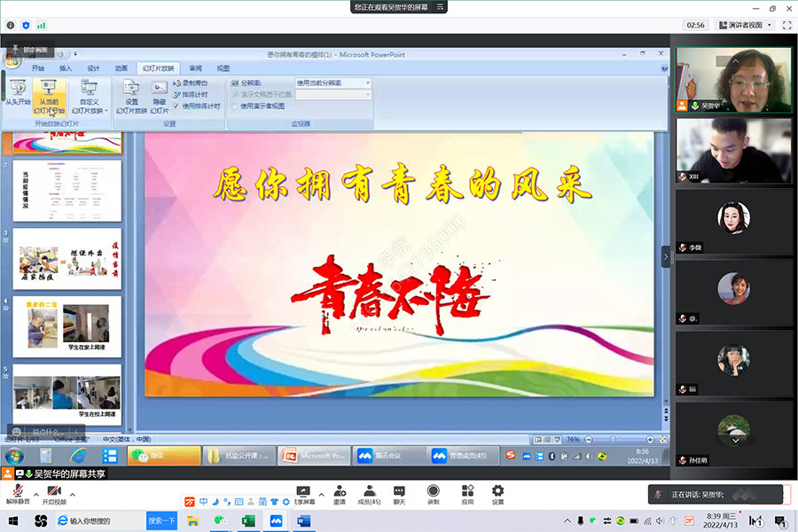Click the 设置幻灯片放映 button
The image size is (798, 532).
pyautogui.click(x=130, y=96)
